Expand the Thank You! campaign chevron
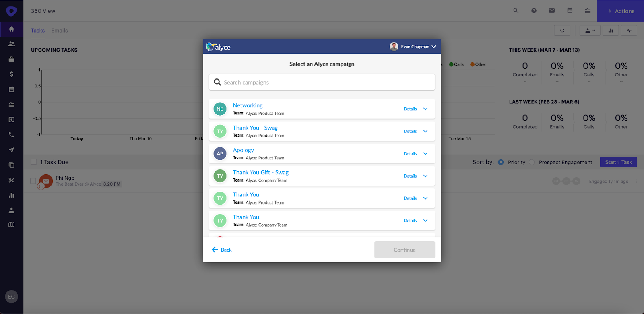 [425, 221]
